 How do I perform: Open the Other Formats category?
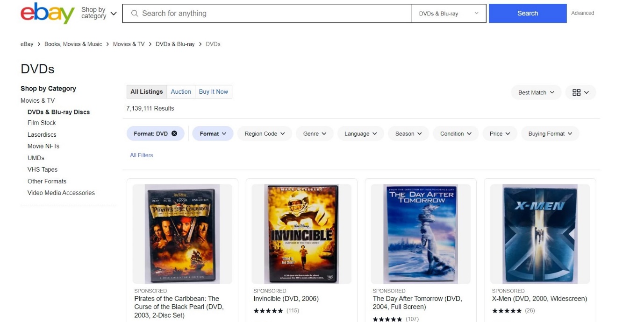47,181
